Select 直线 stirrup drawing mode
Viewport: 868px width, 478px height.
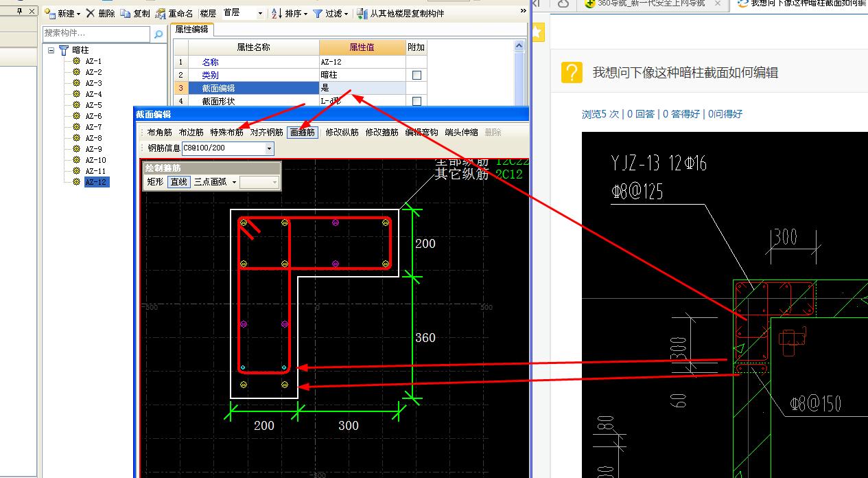[178, 182]
